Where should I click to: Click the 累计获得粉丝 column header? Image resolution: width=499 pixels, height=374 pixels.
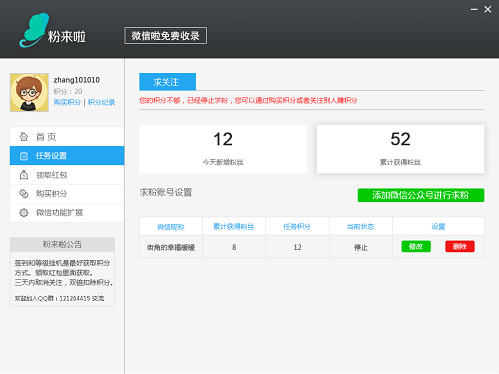pyautogui.click(x=234, y=227)
